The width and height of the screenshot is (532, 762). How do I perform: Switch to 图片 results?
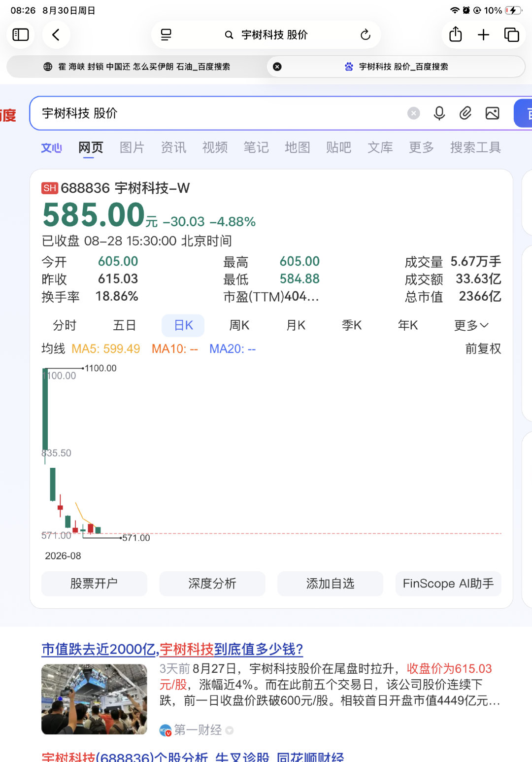(x=132, y=147)
